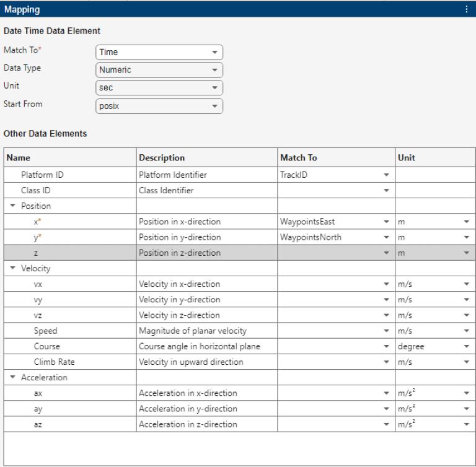Open the z position Unit dropdown
This screenshot has width=476, height=467.
[x=466, y=253]
